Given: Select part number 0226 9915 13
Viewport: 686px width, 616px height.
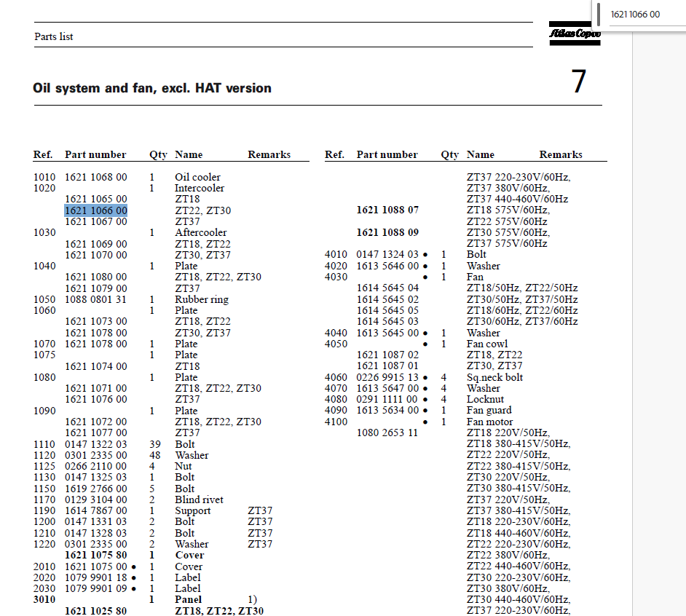Looking at the screenshot, I should pyautogui.click(x=387, y=378).
